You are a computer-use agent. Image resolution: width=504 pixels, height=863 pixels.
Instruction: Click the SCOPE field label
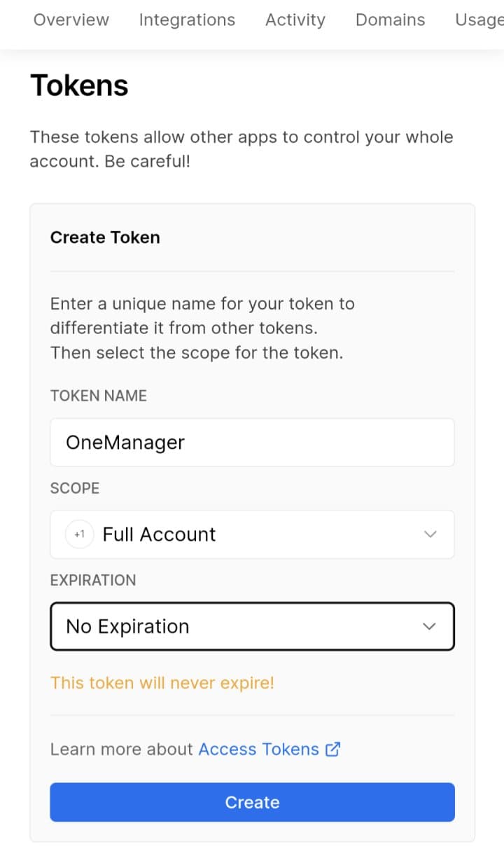(x=75, y=488)
